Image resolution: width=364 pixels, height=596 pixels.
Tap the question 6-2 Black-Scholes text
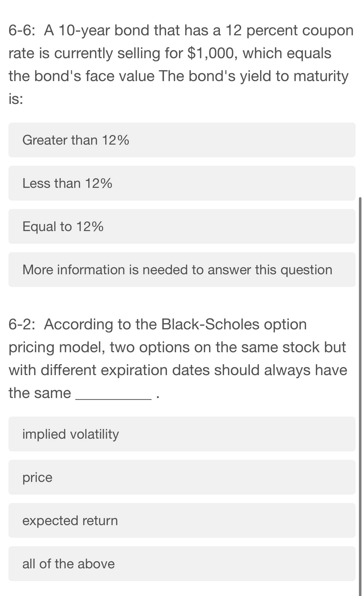coord(178,358)
